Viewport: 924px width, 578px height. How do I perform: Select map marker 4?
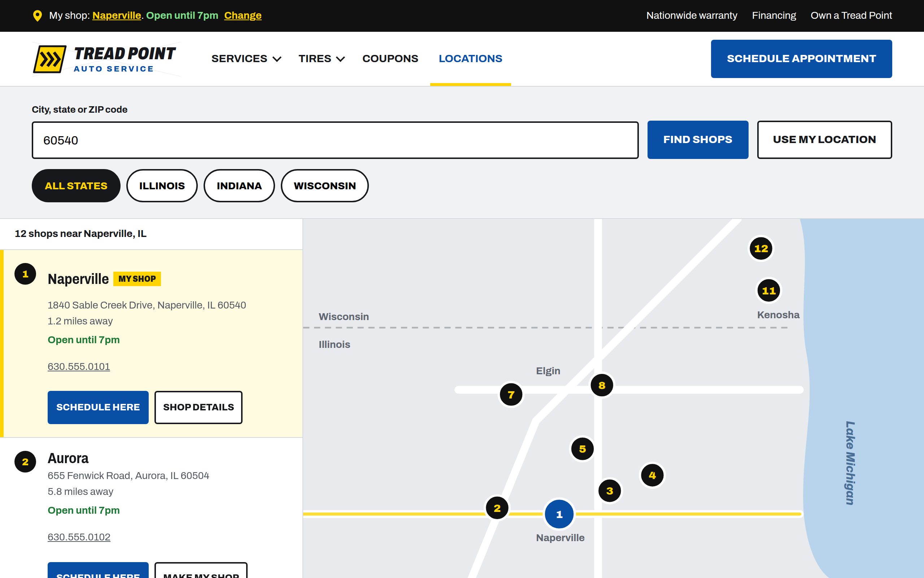point(652,475)
